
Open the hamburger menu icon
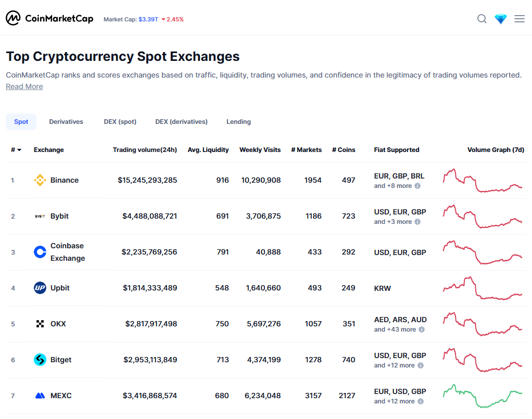pos(519,19)
